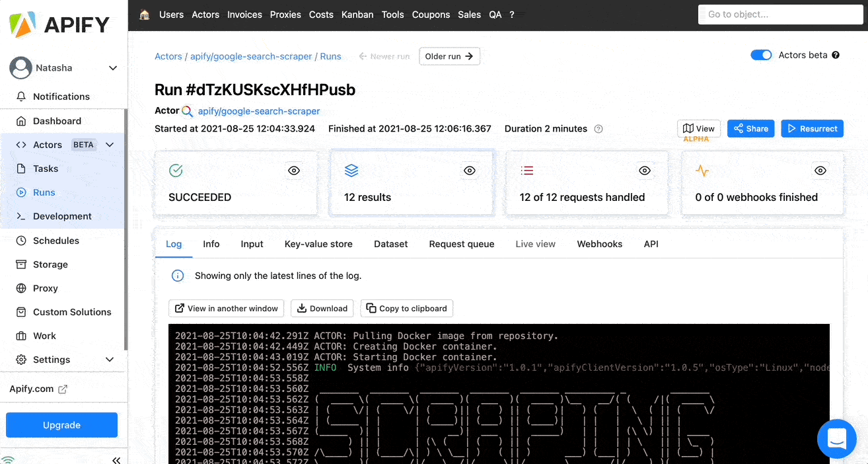Switch to the Info tab
868x464 pixels.
(211, 244)
